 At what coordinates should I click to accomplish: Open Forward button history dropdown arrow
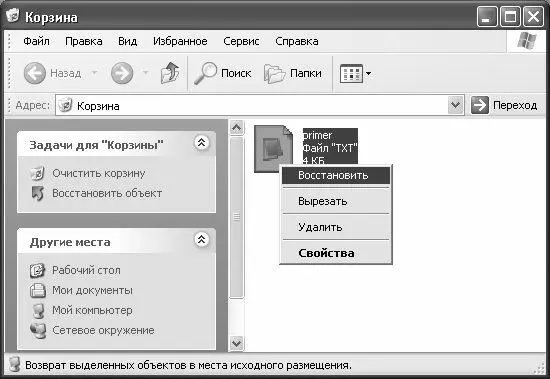[x=146, y=73]
